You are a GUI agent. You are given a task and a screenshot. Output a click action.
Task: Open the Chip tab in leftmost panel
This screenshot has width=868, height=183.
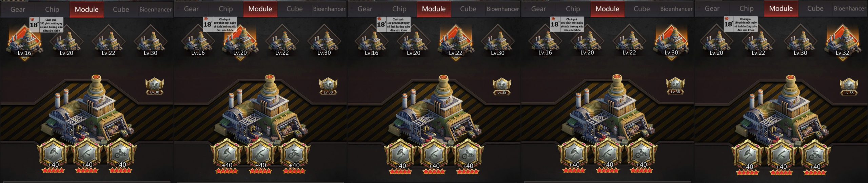(52, 10)
